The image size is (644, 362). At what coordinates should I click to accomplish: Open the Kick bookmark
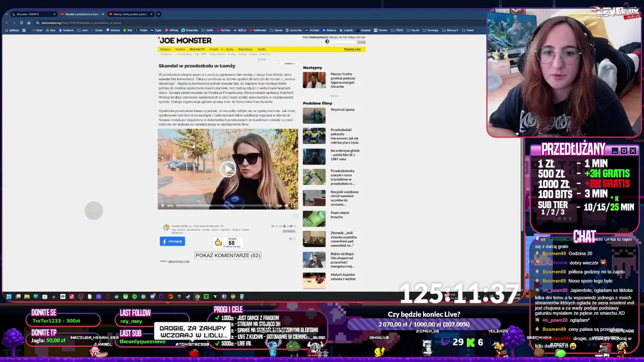tap(128, 30)
